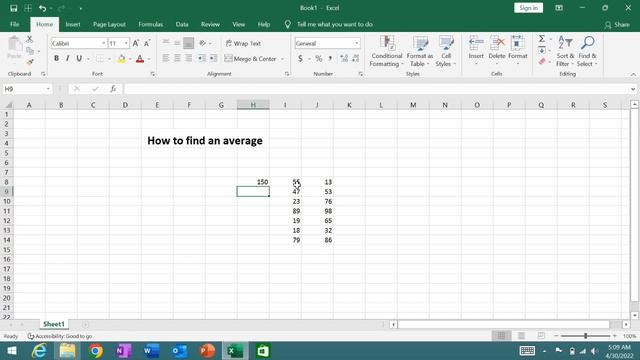Toggle Wrap Text
Viewport: 640px width, 360px height.
(x=243, y=43)
